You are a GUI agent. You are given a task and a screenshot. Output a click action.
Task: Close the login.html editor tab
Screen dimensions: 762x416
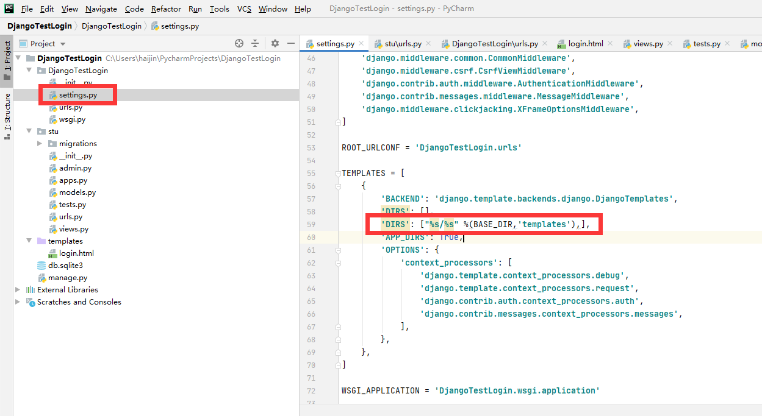(x=610, y=43)
